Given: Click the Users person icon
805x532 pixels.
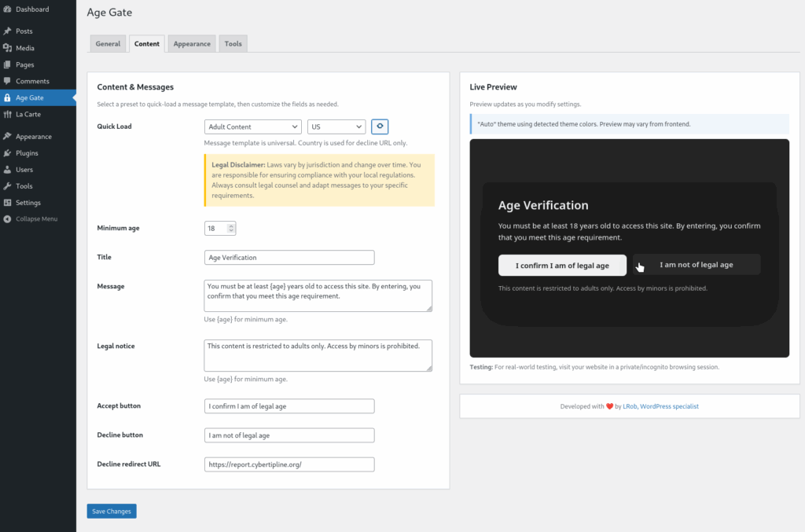Looking at the screenshot, I should 7,170.
